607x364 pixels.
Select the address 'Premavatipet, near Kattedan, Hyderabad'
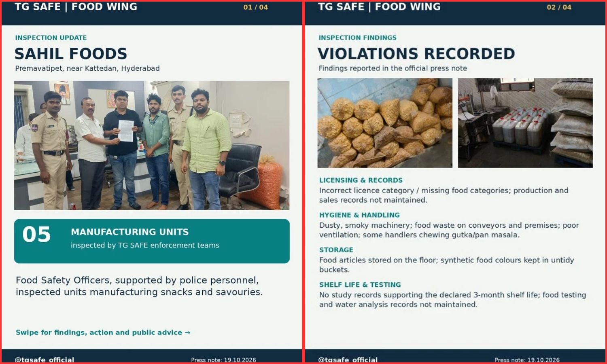87,68
